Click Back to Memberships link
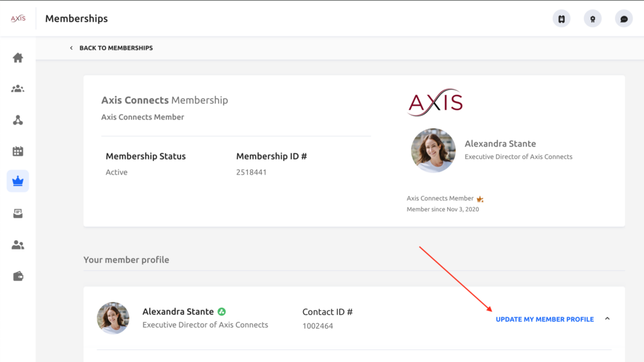 (116, 48)
